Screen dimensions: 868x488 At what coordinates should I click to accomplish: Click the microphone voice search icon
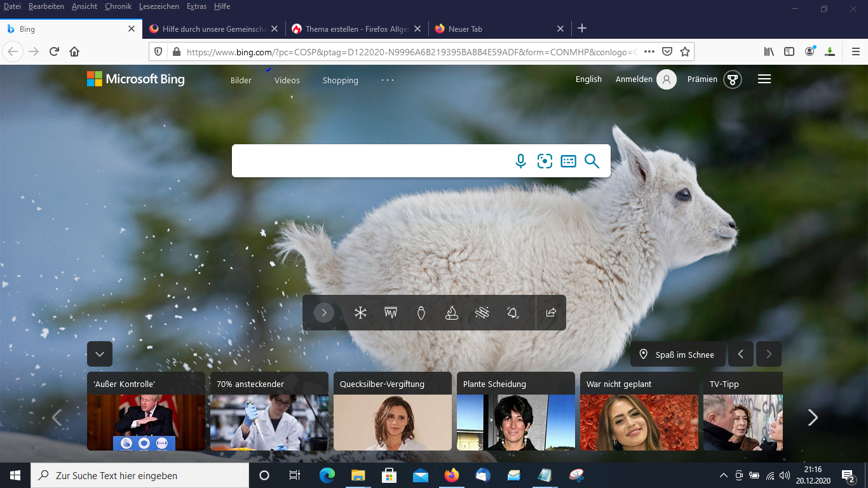pos(520,161)
